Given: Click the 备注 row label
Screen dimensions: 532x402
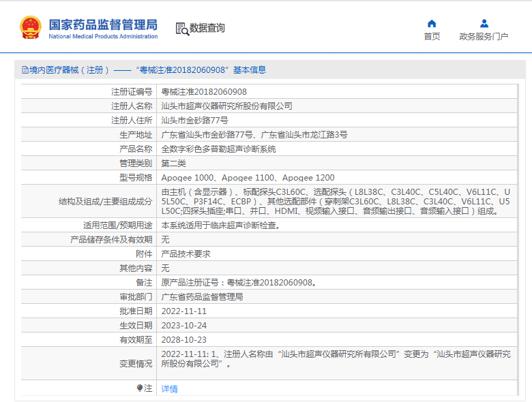Looking at the screenshot, I should pos(144,282).
